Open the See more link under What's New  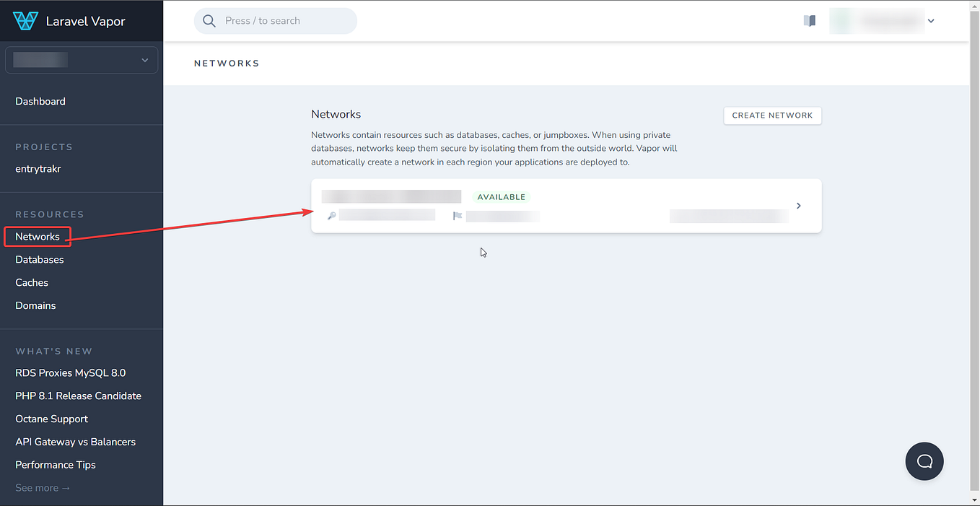point(42,487)
